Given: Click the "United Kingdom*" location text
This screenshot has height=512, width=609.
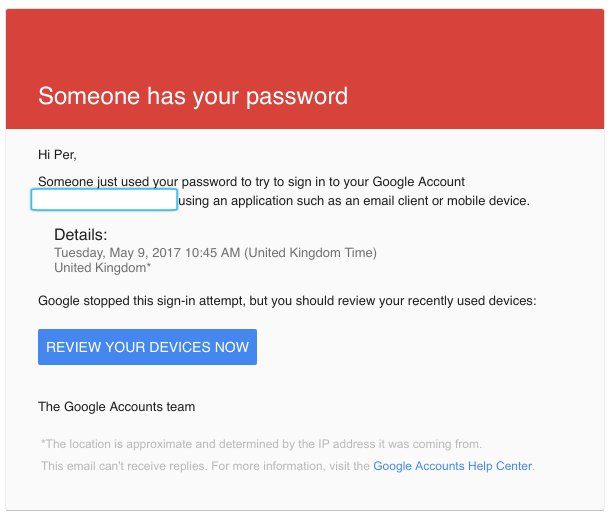Looking at the screenshot, I should coord(102,268).
